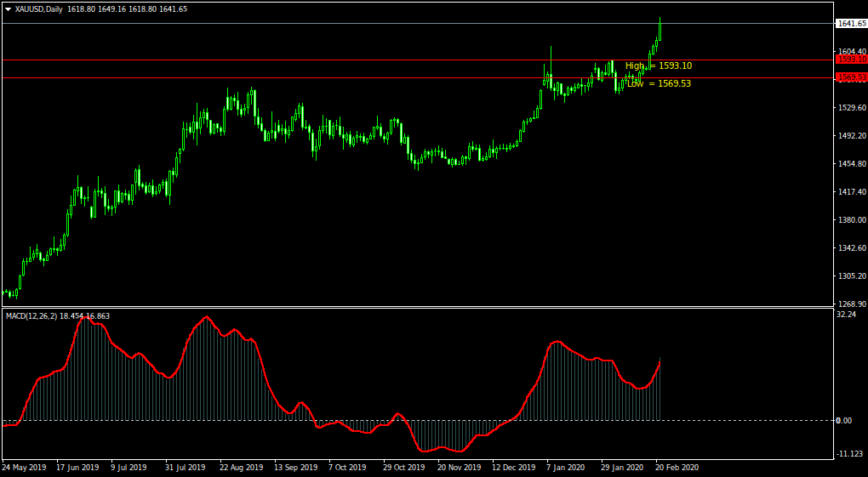Click the current price 1641.65 marker
The image size is (868, 477).
(x=851, y=23)
